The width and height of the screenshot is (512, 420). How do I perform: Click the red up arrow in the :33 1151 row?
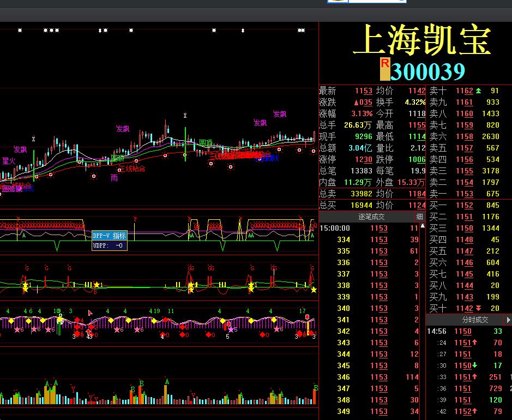point(474,376)
